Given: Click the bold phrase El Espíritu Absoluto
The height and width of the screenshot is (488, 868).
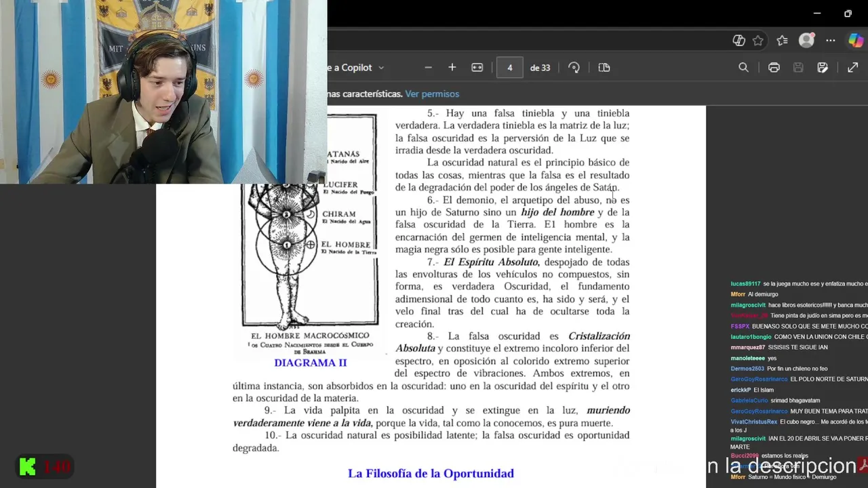Looking at the screenshot, I should tap(492, 262).
